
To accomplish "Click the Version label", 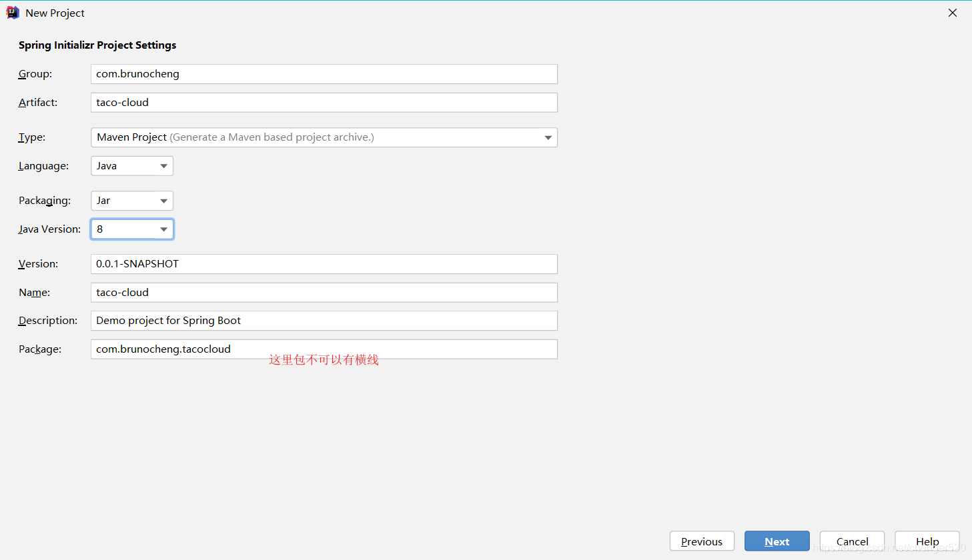I will (38, 264).
